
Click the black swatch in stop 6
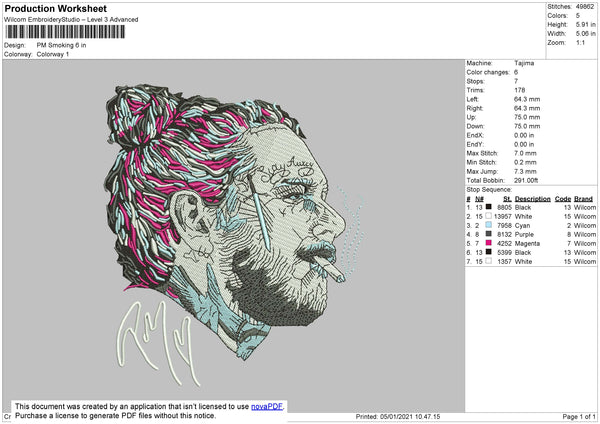(488, 252)
